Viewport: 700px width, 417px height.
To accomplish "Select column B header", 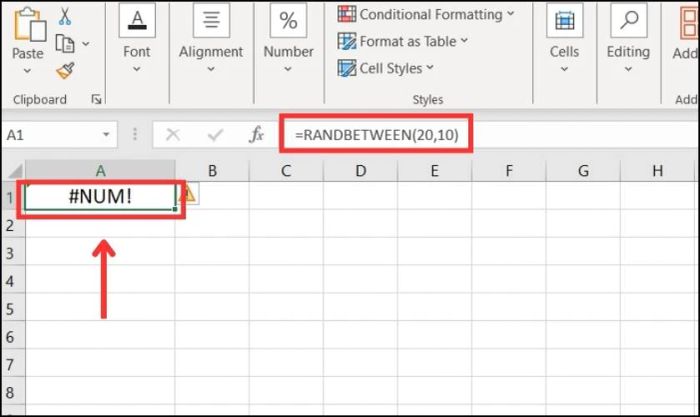I will pos(212,171).
